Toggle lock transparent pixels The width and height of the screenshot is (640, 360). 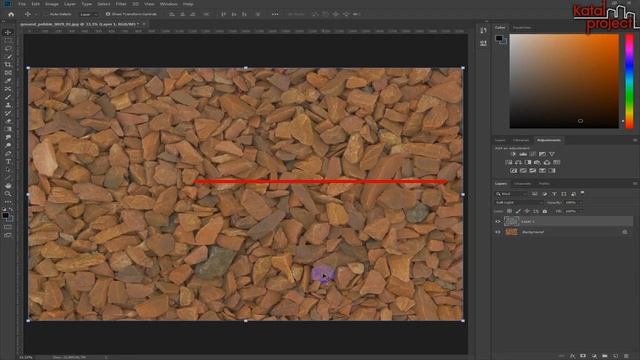point(509,211)
